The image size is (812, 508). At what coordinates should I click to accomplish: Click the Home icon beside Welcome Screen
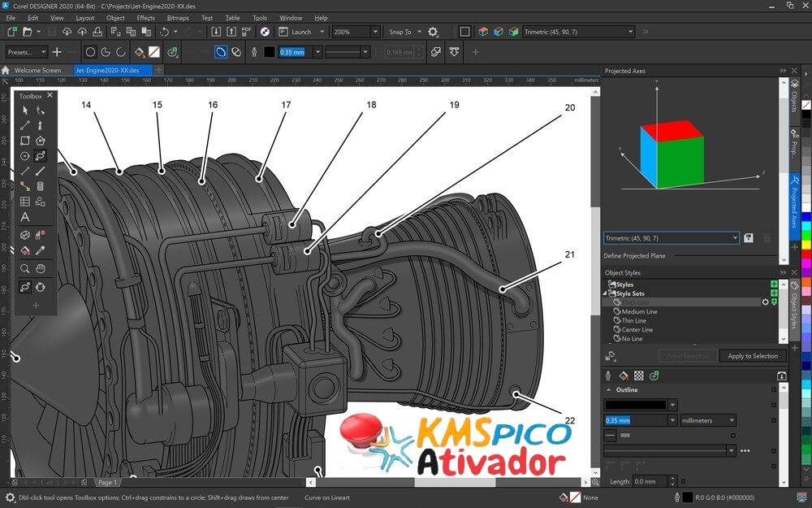pyautogui.click(x=6, y=70)
